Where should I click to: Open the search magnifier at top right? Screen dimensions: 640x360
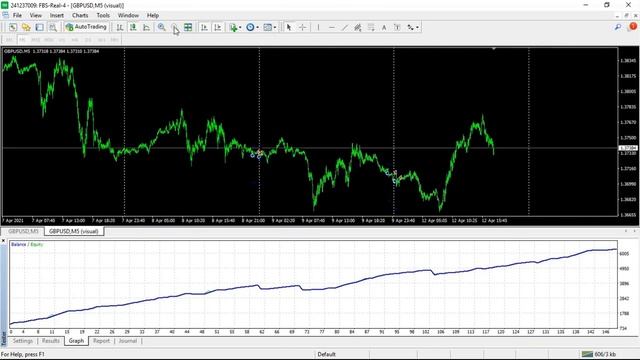point(618,27)
